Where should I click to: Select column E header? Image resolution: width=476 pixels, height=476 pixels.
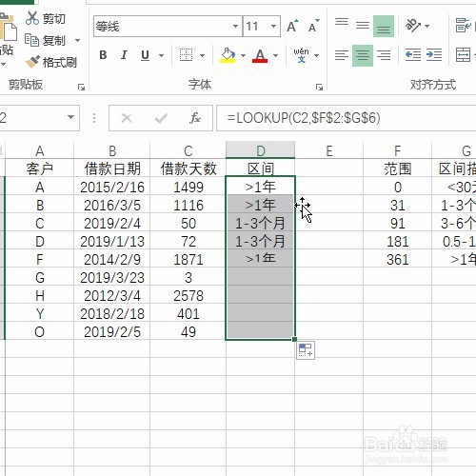tap(329, 150)
